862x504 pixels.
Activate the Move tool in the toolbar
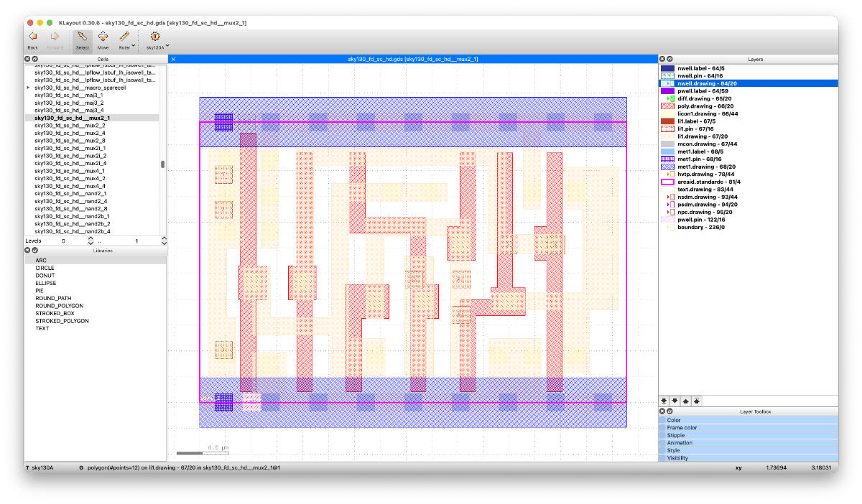(x=103, y=36)
